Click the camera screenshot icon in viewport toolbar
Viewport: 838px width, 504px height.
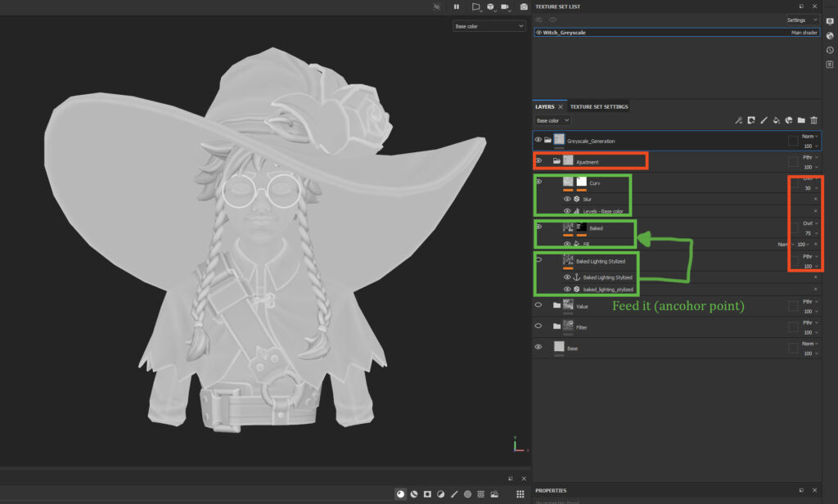(524, 7)
